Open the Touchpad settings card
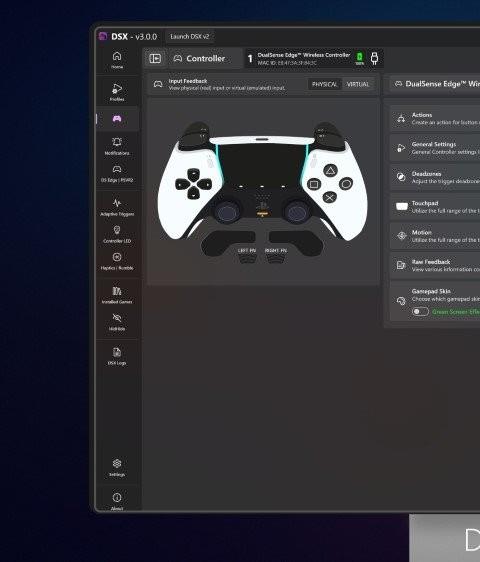 435,206
